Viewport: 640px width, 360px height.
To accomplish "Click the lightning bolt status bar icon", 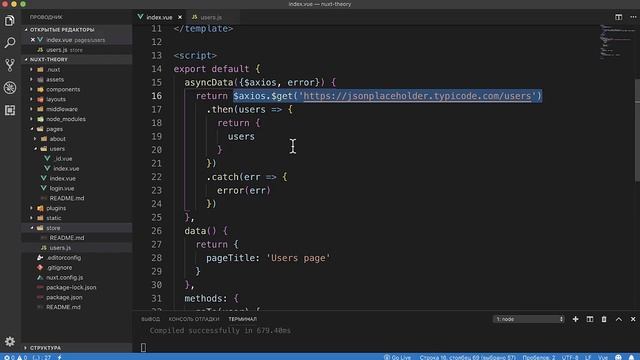I will click(x=60, y=357).
